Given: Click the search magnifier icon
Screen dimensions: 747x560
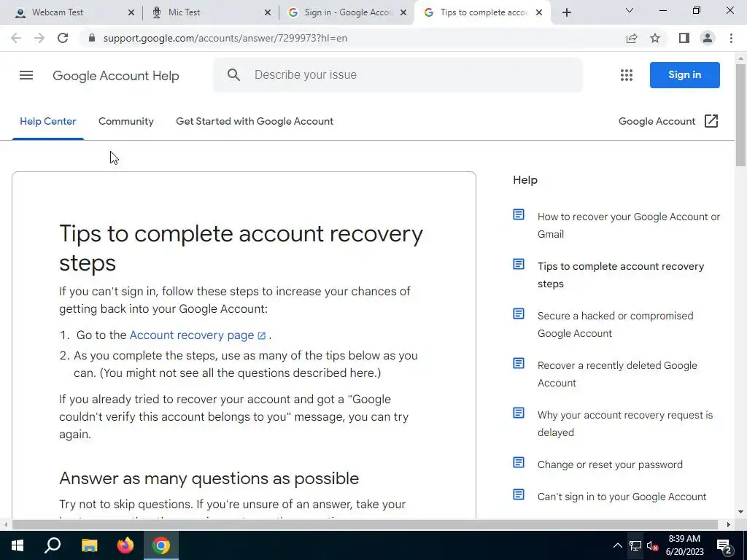Looking at the screenshot, I should coord(233,75).
